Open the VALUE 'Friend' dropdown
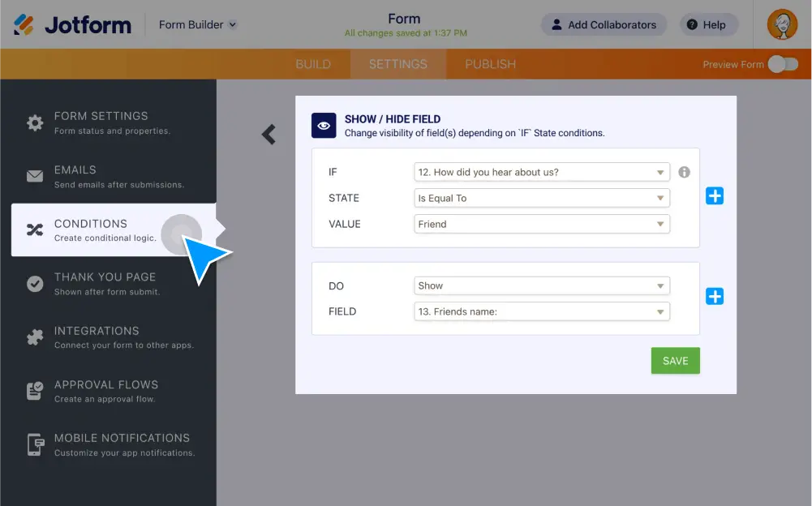Viewport: 812px width, 506px height. pyautogui.click(x=542, y=224)
